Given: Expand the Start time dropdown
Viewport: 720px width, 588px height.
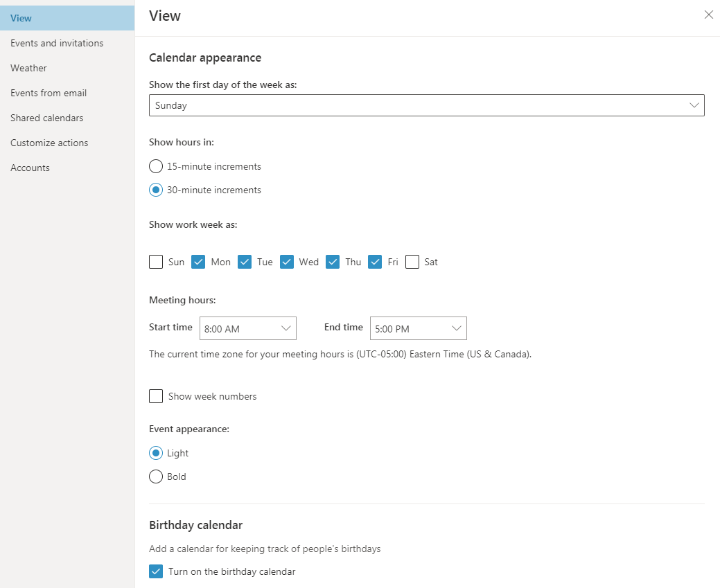Looking at the screenshot, I should pos(247,328).
